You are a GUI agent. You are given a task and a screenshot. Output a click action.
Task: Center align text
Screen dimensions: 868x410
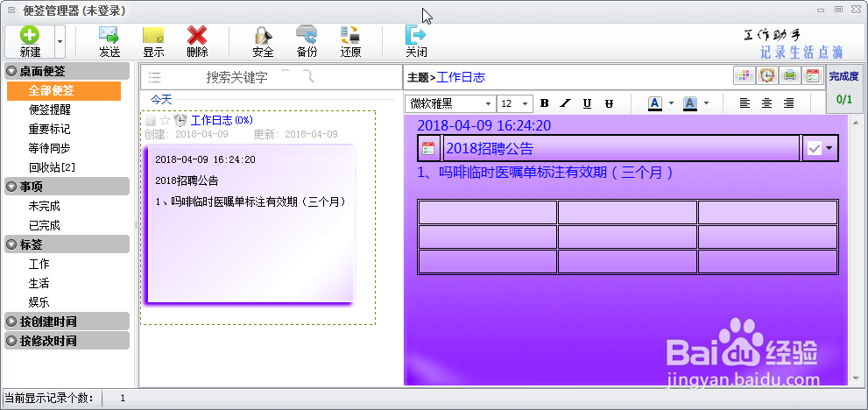pos(766,103)
